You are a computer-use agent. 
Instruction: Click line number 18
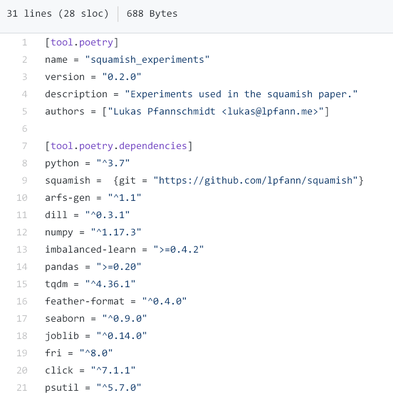click(x=22, y=336)
